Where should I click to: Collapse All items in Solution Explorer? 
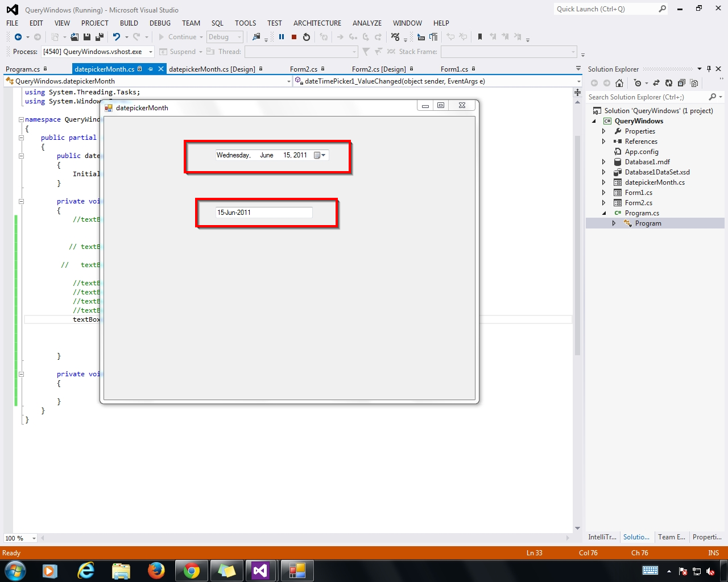[x=682, y=83]
